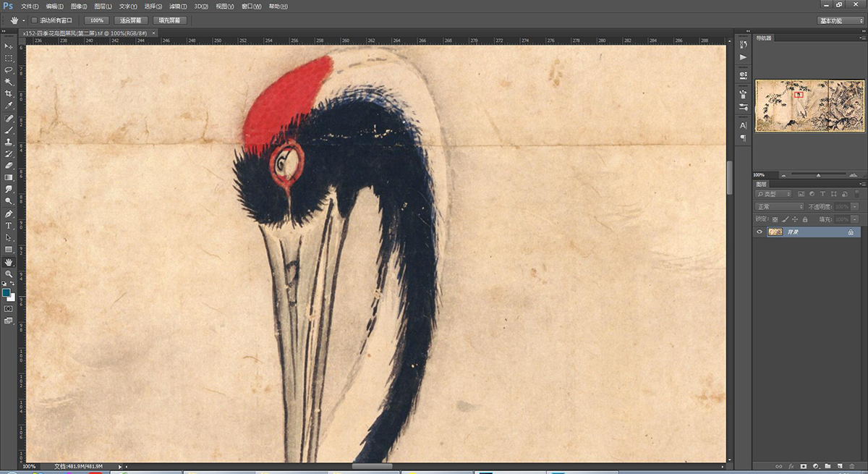Enable the scroll all windows checkbox
Image resolution: width=868 pixels, height=474 pixels.
(x=35, y=20)
